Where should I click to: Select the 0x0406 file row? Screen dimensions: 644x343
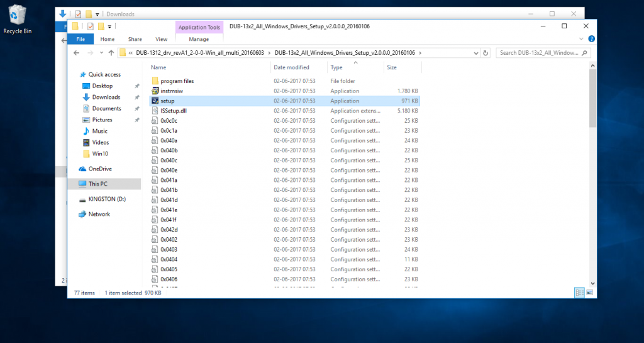tap(284, 279)
